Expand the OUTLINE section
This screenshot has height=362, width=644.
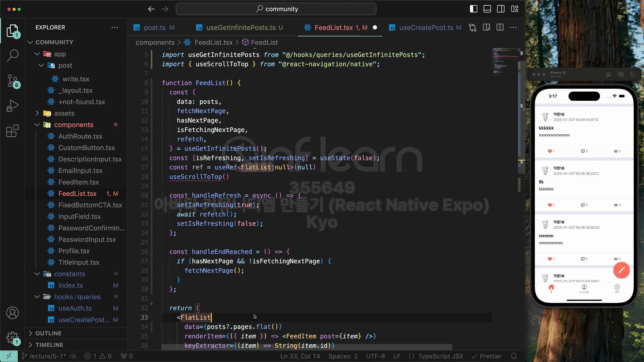click(x=48, y=333)
